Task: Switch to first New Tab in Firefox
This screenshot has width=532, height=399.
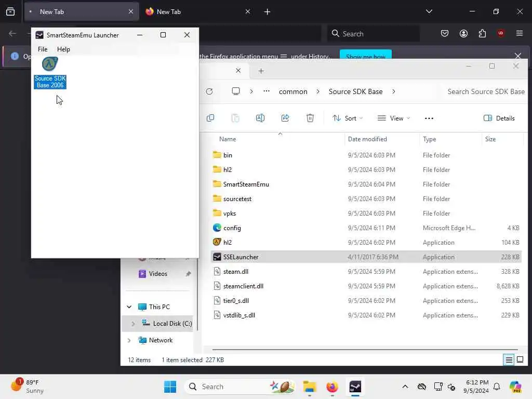Action: [x=82, y=12]
